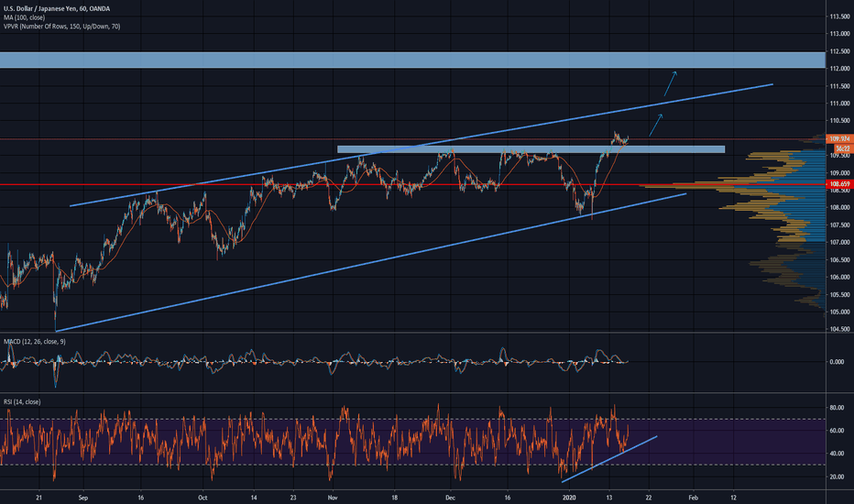Click the 112.000 label on the price scale
The image size is (854, 504).
[x=838, y=69]
